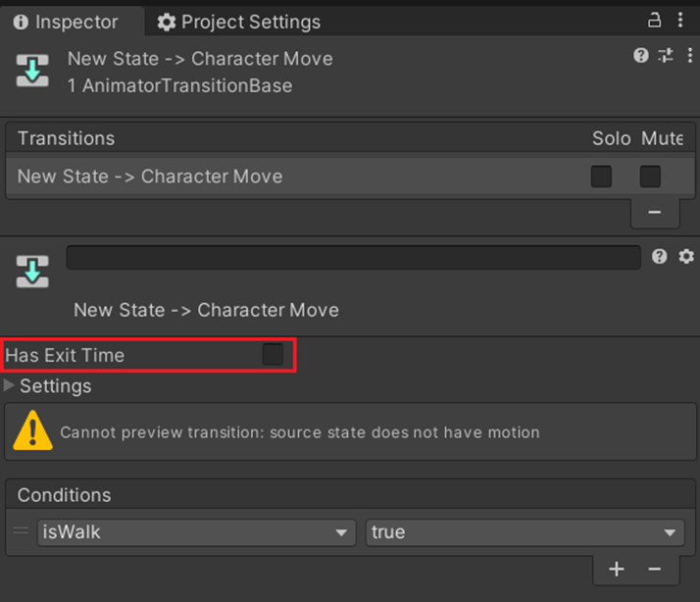Open the gear settings beside the name field
This screenshot has width=700, height=602.
[686, 256]
